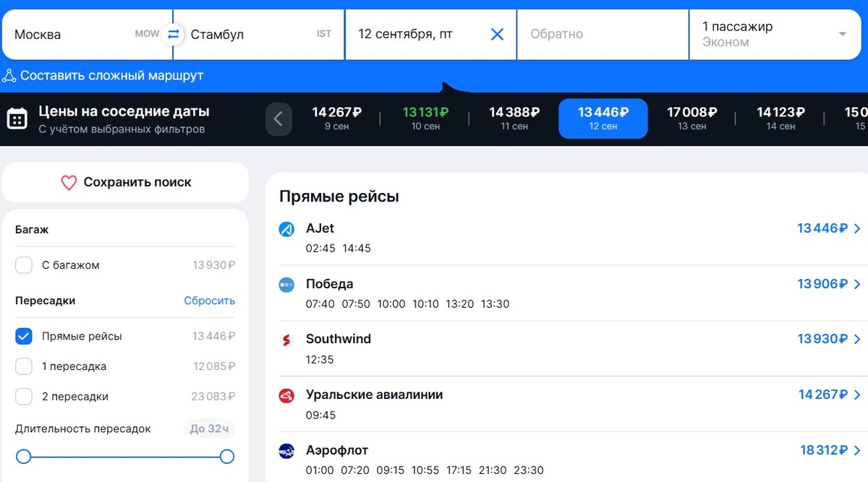Click the heart icon to save search

pyautogui.click(x=69, y=183)
